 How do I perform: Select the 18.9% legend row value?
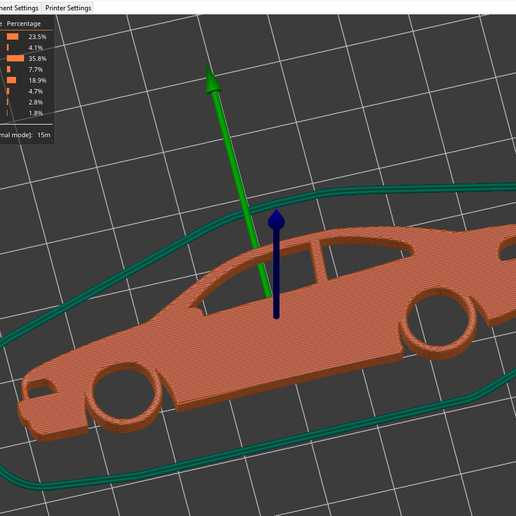(x=37, y=80)
